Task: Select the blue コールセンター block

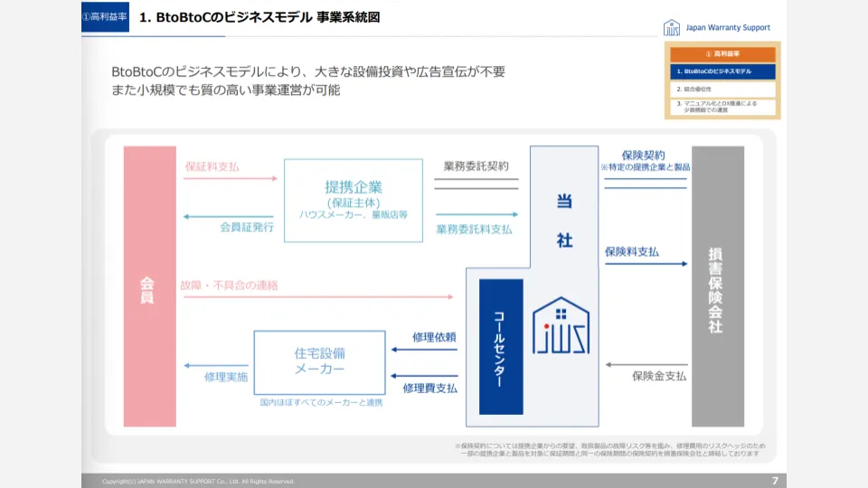Action: [501, 347]
